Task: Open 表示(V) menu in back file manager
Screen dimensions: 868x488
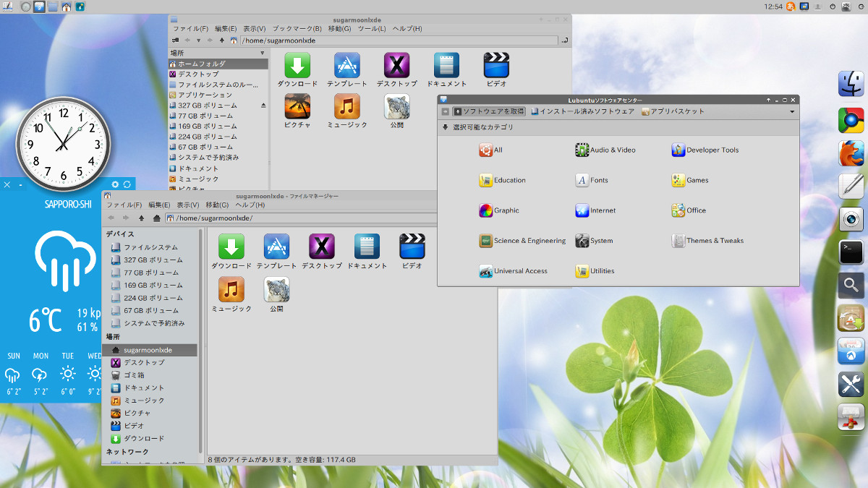Action: [254, 29]
